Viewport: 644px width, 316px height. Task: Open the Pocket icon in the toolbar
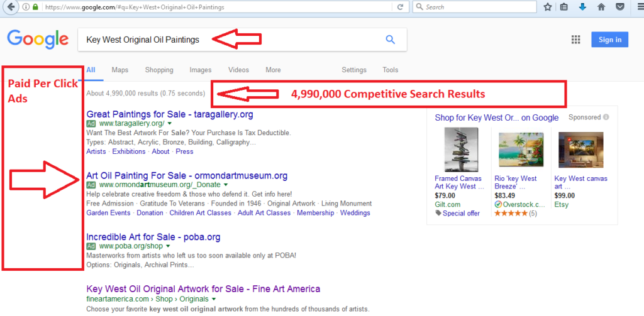(x=619, y=8)
